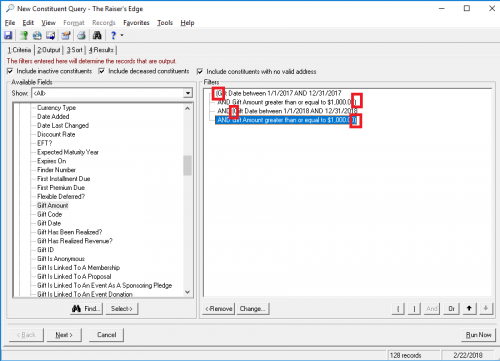Toggle Include constituents with no valid address

(x=200, y=71)
